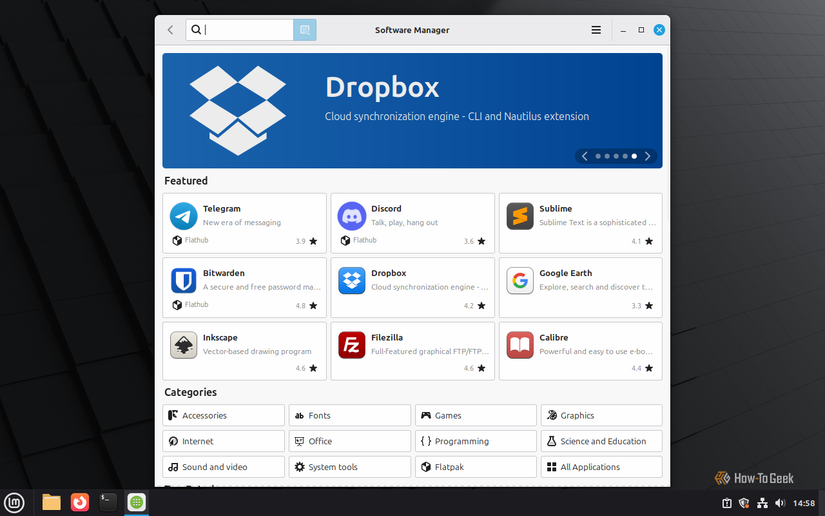The image size is (825, 516).
Task: Open the Linux Mint start menu
Action: [x=14, y=503]
